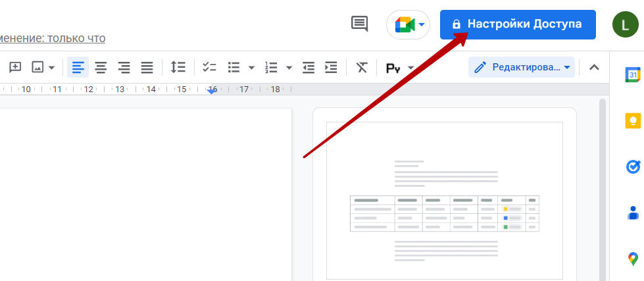
Task: Collapse the menus with chevron up
Action: click(x=594, y=67)
